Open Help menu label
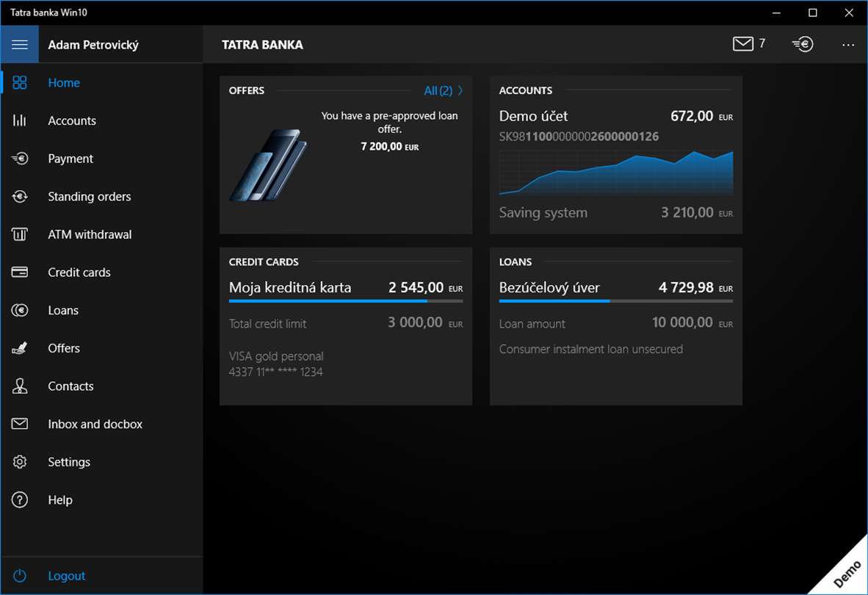868x595 pixels. coord(59,500)
